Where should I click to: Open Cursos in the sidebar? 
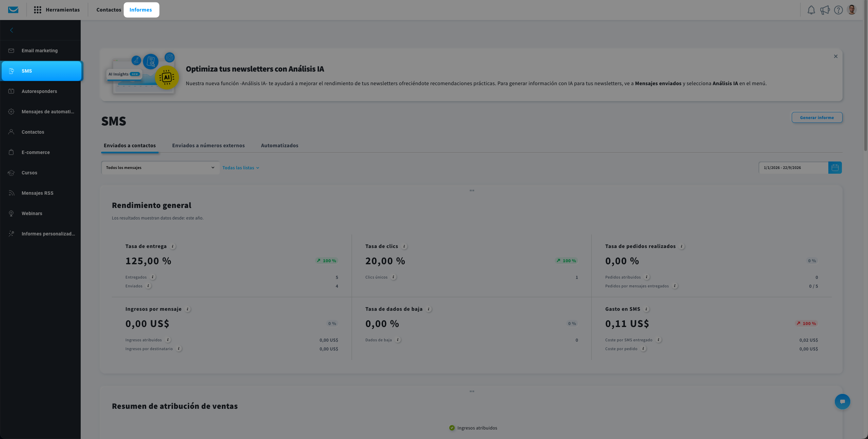coord(40,173)
